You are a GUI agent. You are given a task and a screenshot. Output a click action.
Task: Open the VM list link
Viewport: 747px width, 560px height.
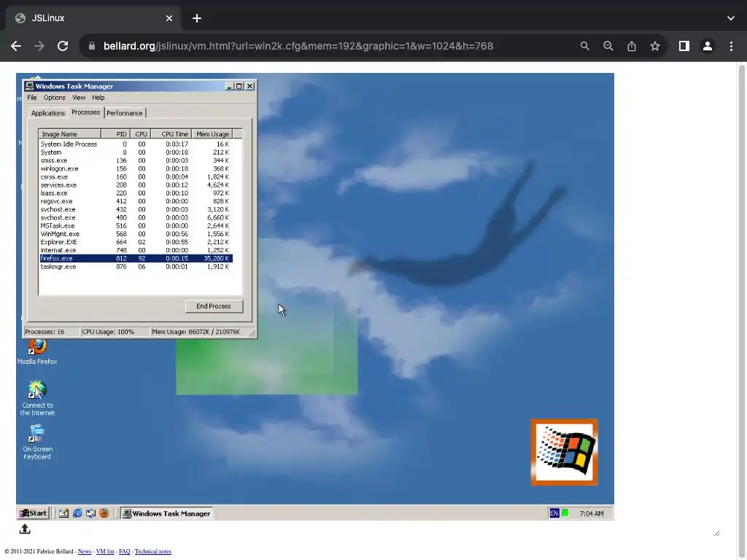(105, 551)
